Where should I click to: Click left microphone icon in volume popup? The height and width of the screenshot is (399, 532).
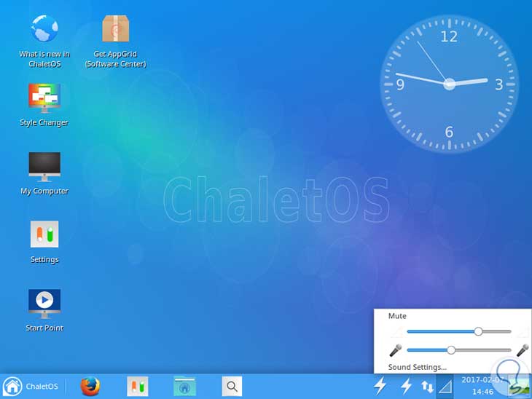click(395, 350)
